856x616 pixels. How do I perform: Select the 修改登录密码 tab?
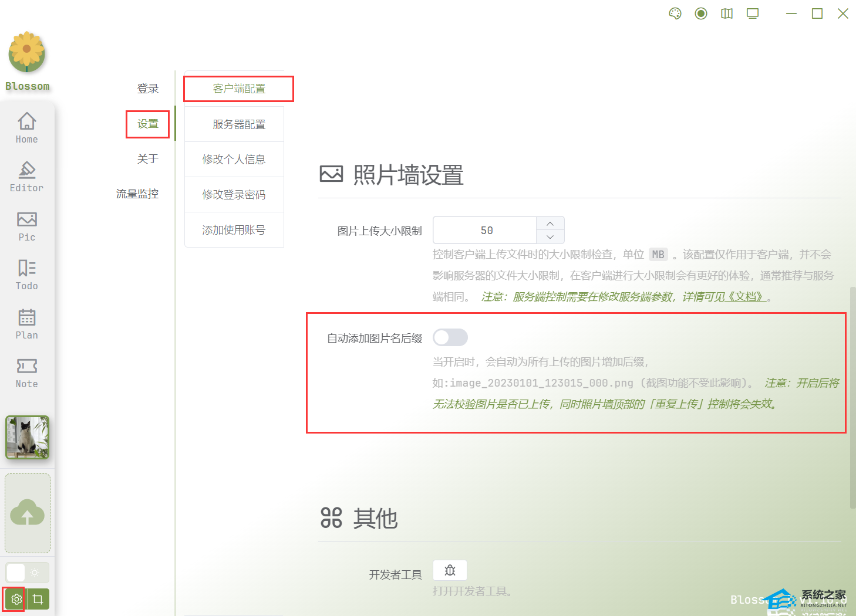coord(234,195)
